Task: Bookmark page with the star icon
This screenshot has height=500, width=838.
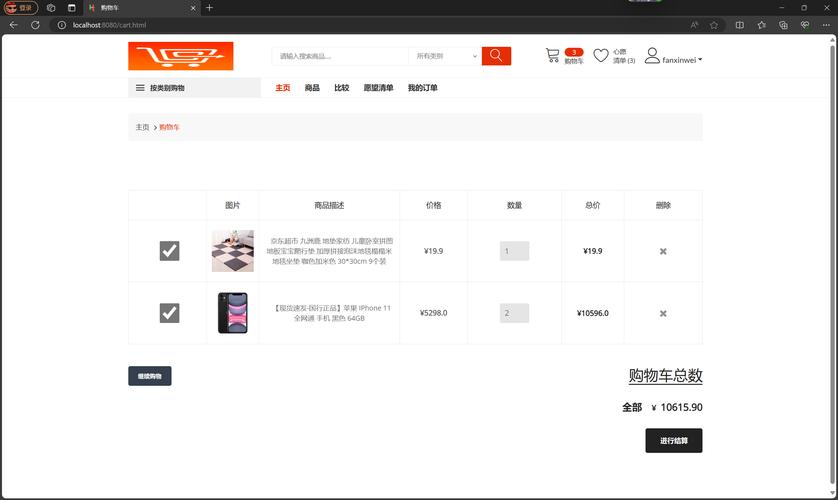Action: click(713, 25)
